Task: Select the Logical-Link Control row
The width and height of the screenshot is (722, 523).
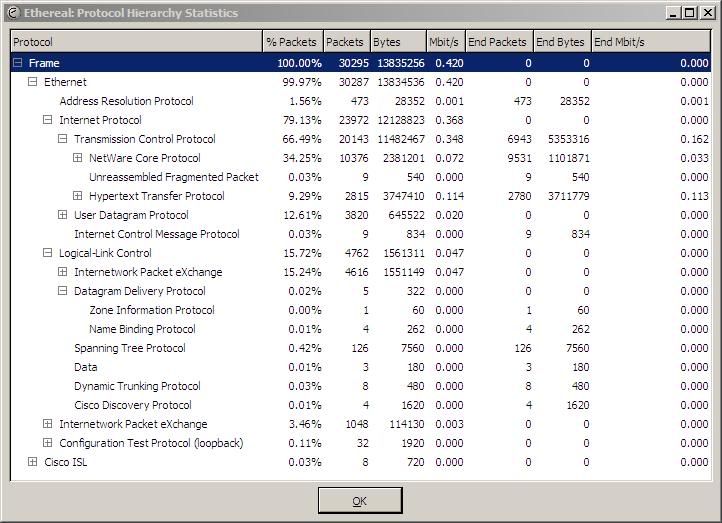Action: point(361,253)
